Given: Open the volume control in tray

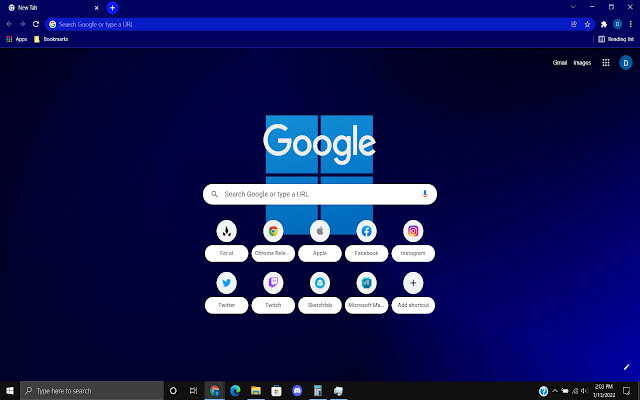Looking at the screenshot, I should 584,391.
